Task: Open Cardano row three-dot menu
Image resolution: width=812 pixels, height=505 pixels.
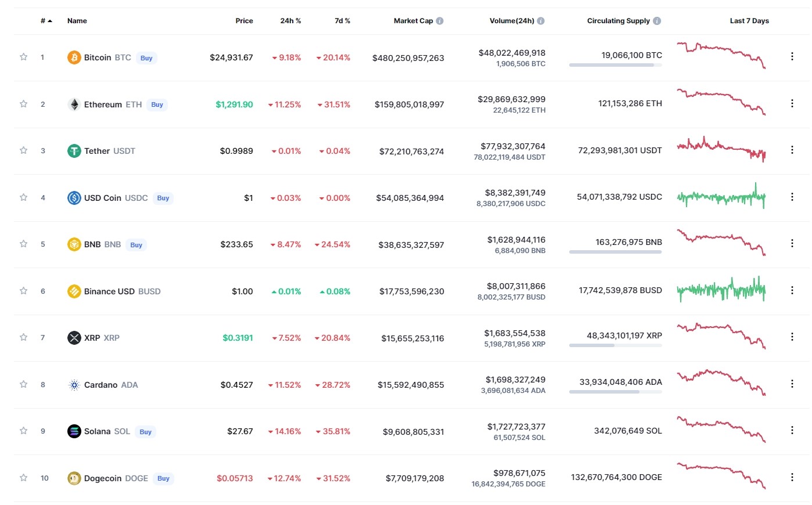Action: [x=792, y=384]
